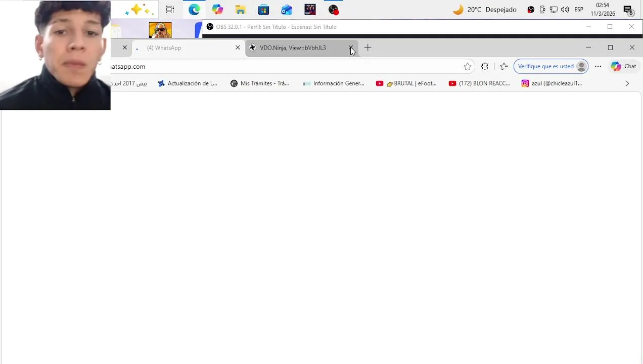Image resolution: width=643 pixels, height=364 pixels.
Task: Open the sparkle search highlights icon
Action: click(139, 10)
